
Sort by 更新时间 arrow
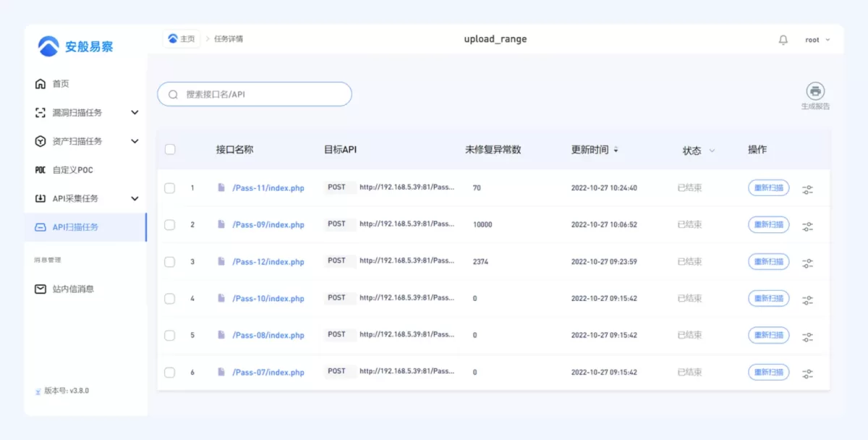(616, 150)
